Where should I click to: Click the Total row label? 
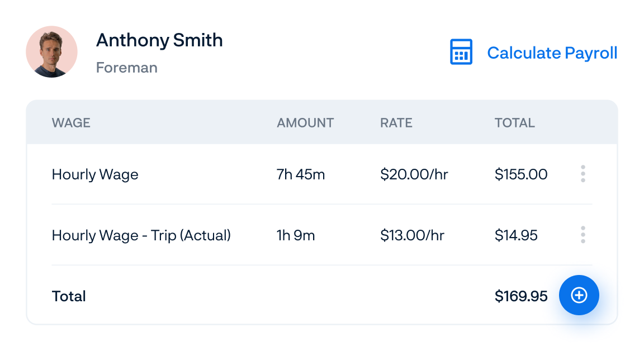[68, 296]
